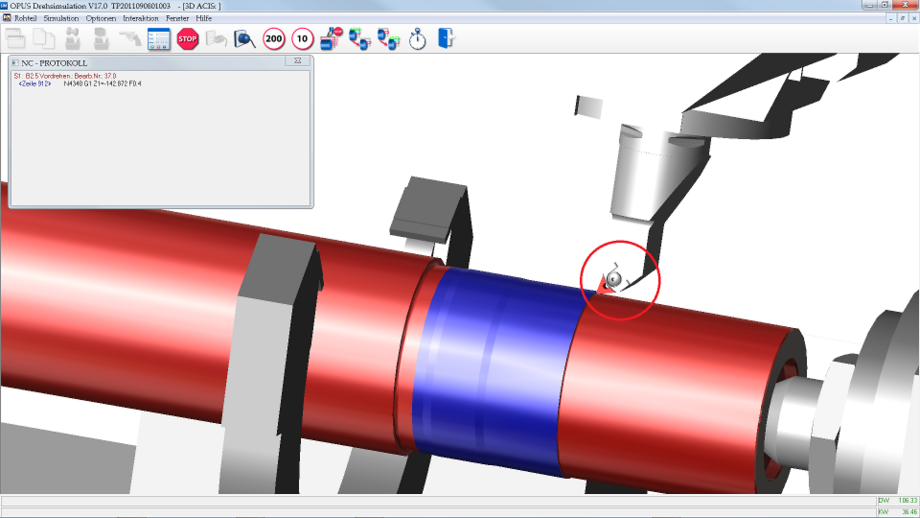Click the red-marked workpiece transfer icon
920x518 pixels.
pos(388,39)
